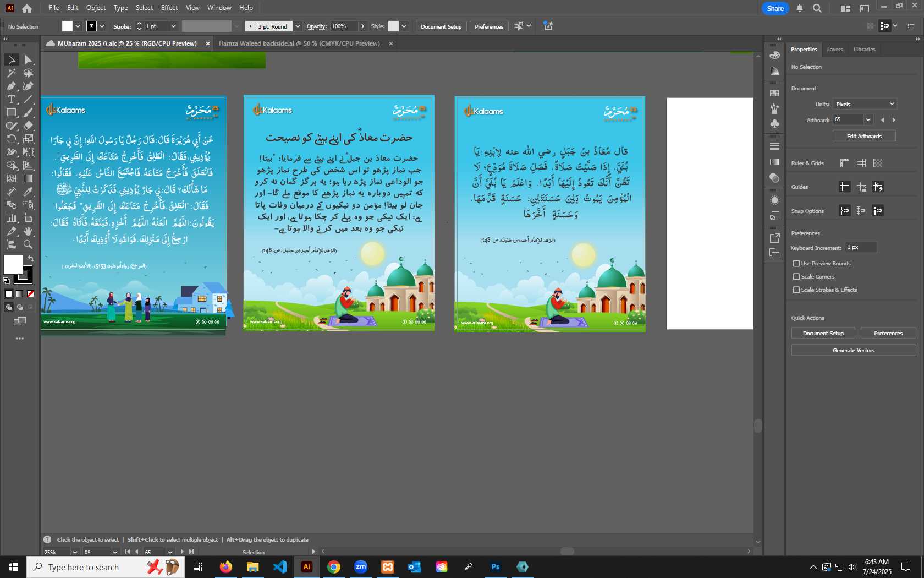Toggle show guides button
924x578 pixels.
click(845, 187)
